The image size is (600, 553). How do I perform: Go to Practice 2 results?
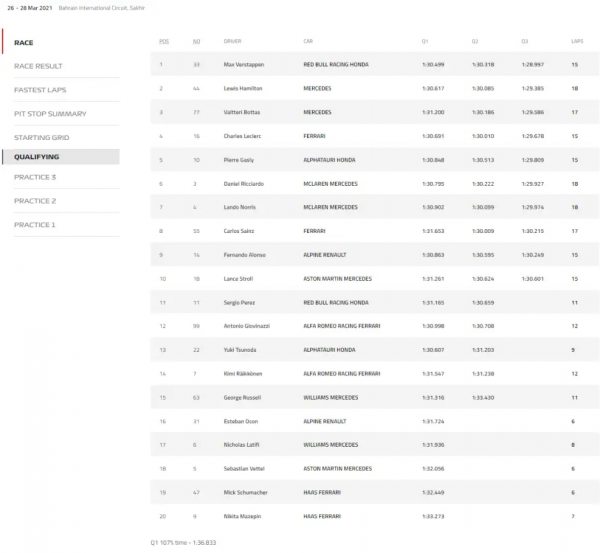[x=35, y=201]
